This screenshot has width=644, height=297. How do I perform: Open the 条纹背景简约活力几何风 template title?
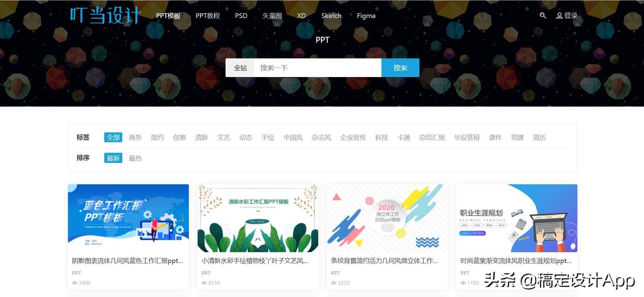pos(384,261)
